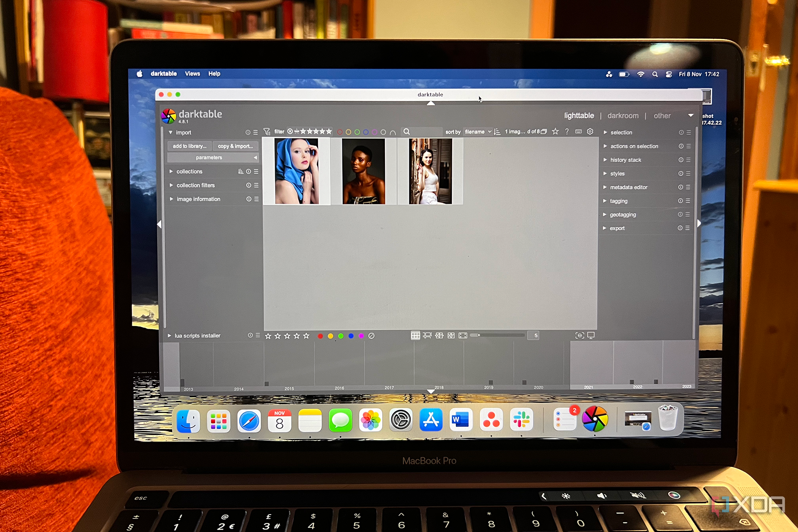798x532 pixels.
Task: Click the reject symbol beside color labels
Action: point(372,336)
